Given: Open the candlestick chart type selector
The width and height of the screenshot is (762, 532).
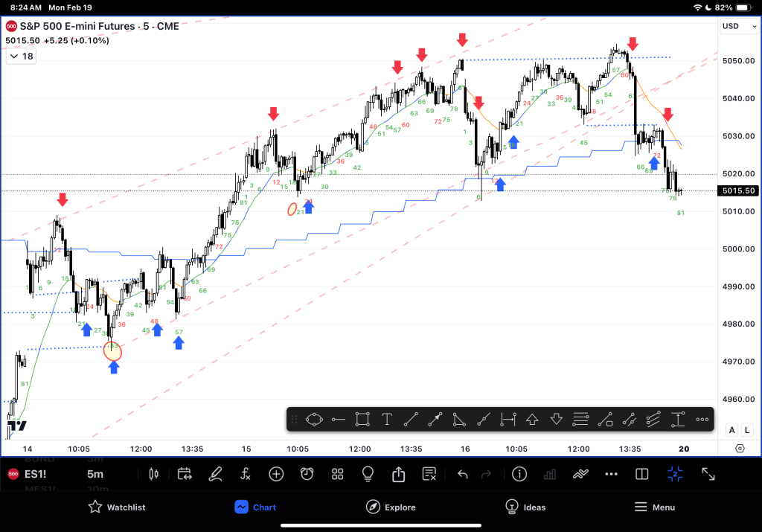Looking at the screenshot, I should tap(155, 474).
